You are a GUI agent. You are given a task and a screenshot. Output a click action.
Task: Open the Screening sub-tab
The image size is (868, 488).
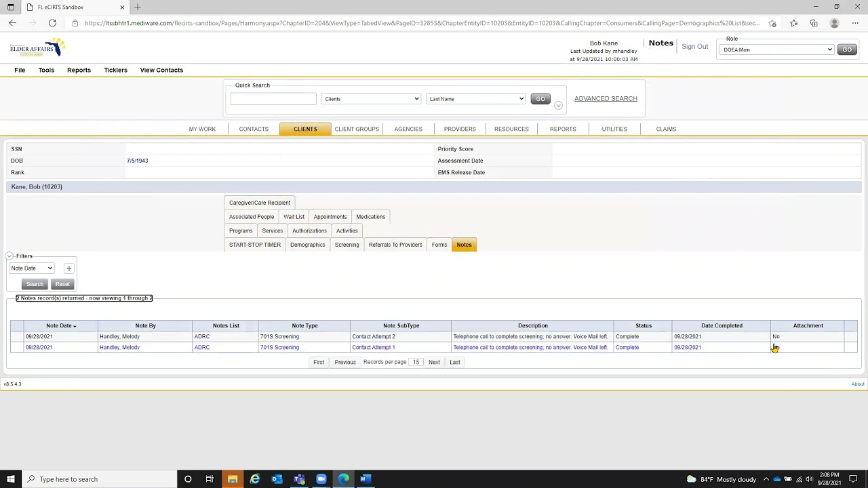[x=347, y=245]
